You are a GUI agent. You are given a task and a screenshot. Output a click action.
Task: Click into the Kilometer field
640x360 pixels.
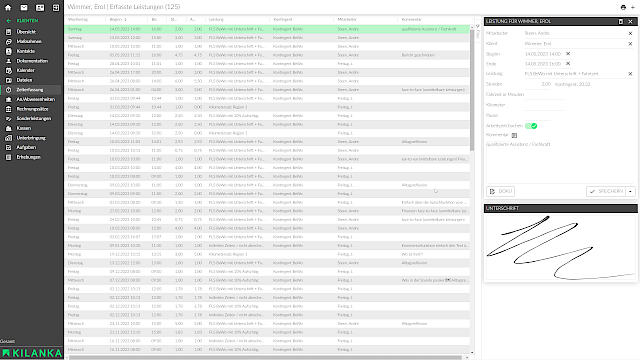coord(544,105)
